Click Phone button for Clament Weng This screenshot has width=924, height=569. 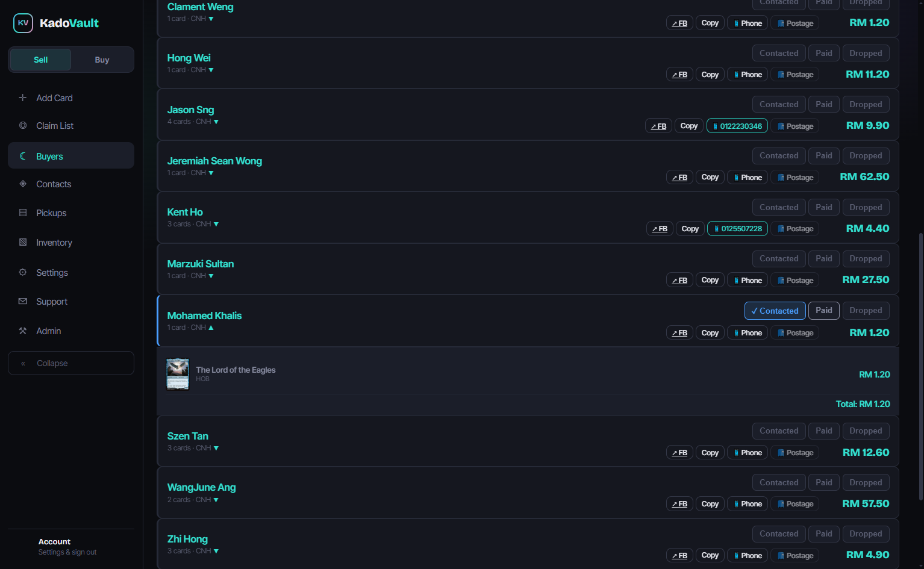tap(748, 23)
